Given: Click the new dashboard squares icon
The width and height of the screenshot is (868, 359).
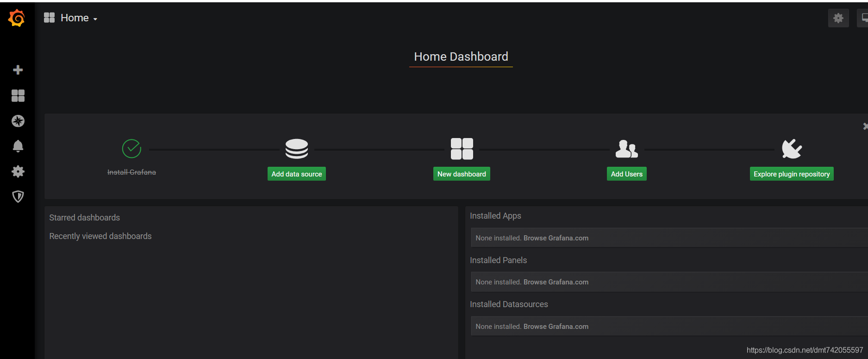Looking at the screenshot, I should [462, 149].
